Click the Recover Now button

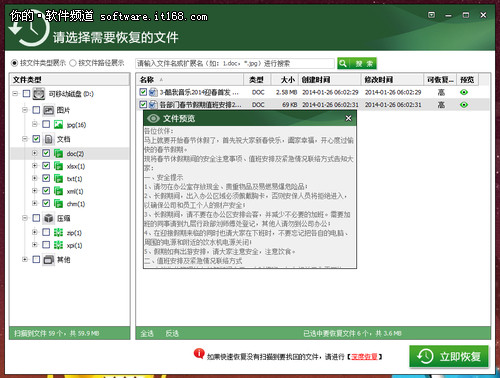449,356
